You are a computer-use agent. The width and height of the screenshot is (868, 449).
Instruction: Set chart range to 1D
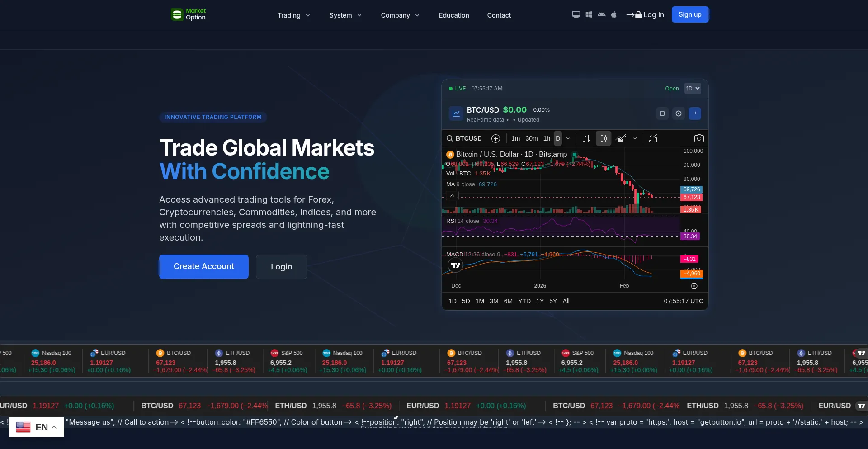[453, 301]
